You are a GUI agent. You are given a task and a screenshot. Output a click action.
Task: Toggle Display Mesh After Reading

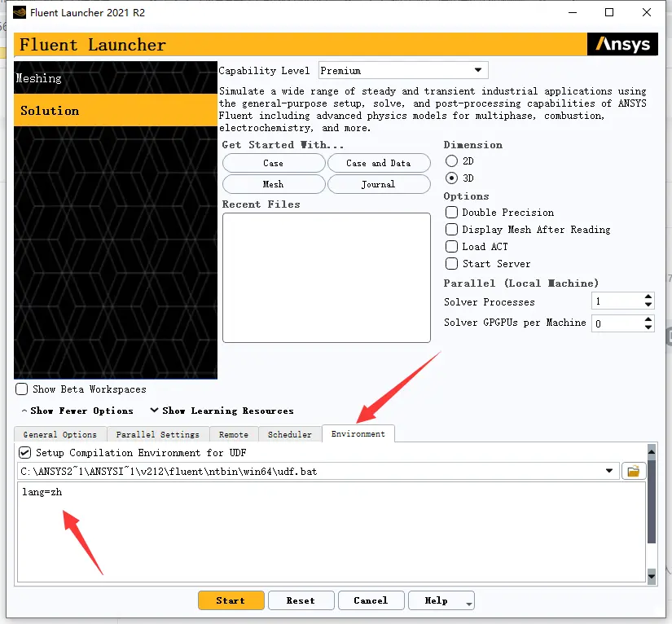(451, 230)
